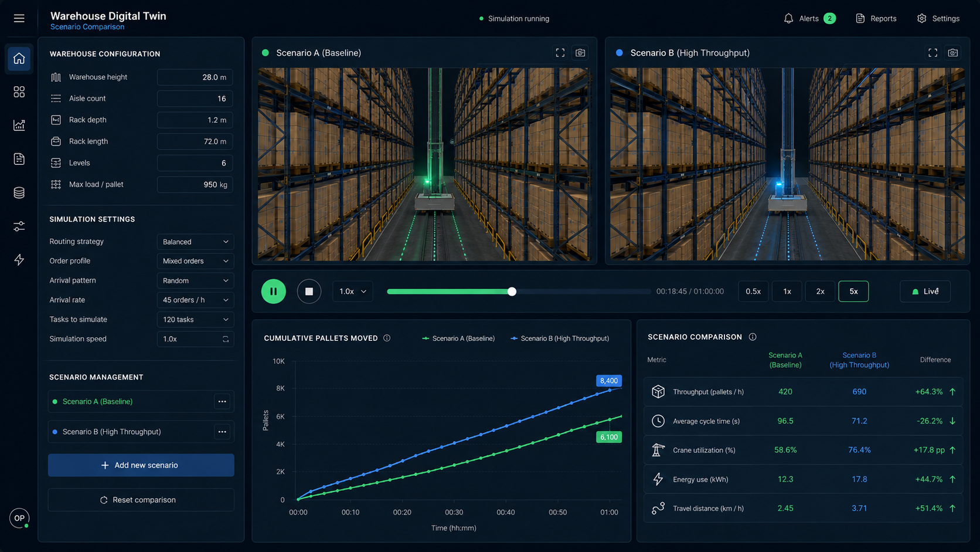This screenshot has height=552, width=980.
Task: Open the analytics chart sidebar icon
Action: pos(19,125)
